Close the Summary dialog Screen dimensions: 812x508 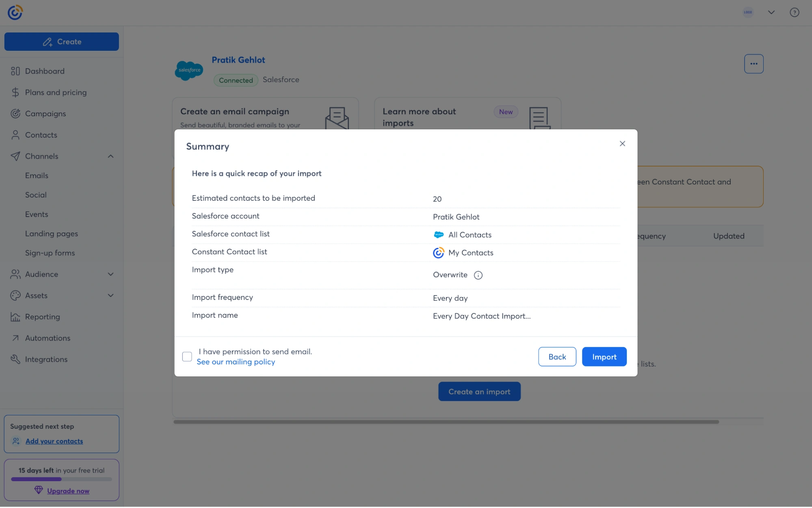click(x=622, y=143)
